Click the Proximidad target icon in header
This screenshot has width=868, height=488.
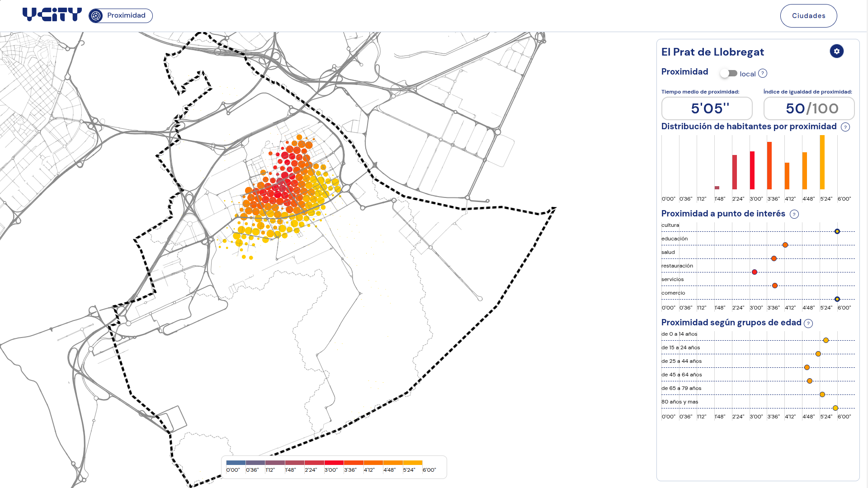tap(96, 16)
